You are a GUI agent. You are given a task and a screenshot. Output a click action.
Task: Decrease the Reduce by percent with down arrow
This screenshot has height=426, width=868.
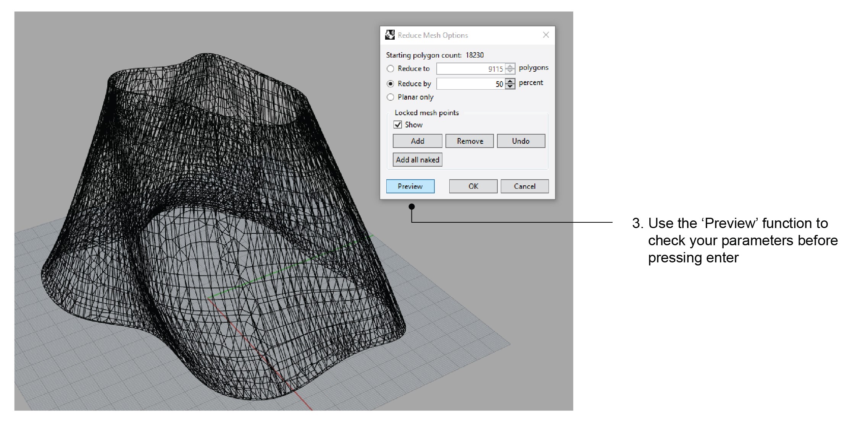click(x=510, y=86)
